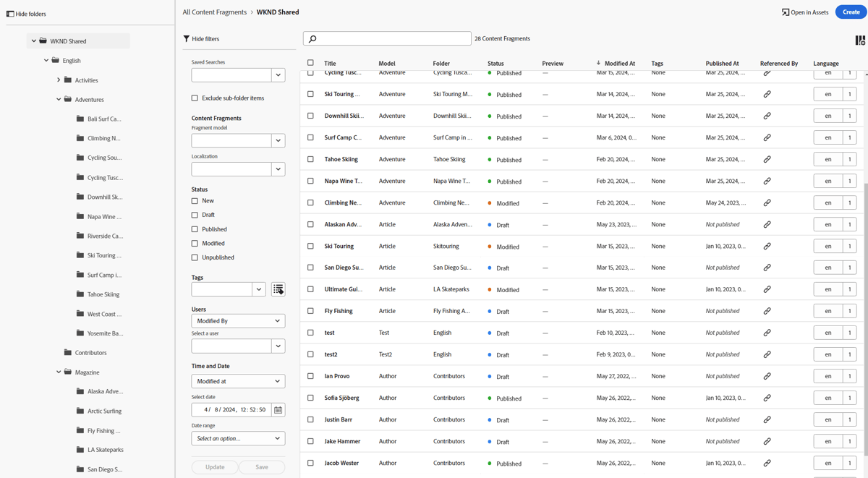
Task: Open the Saved Searches dropdown
Action: coord(278,74)
